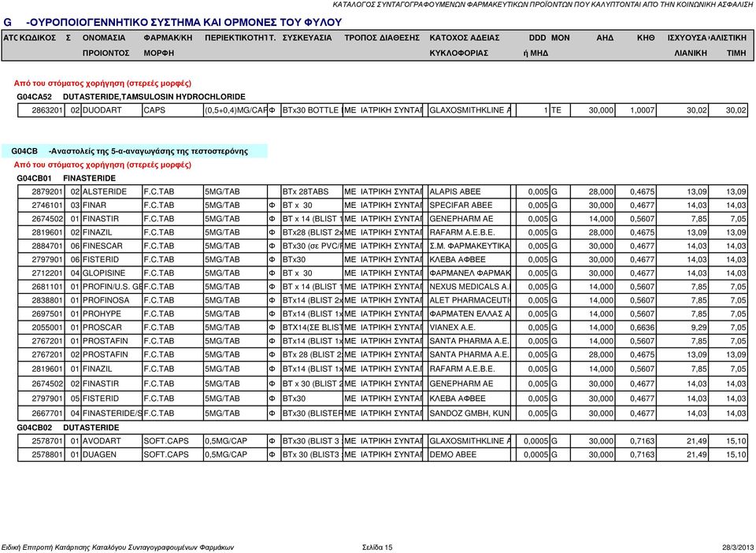Click the product name 'FINESCAR'
756x553 pixels.
[x=102, y=246]
